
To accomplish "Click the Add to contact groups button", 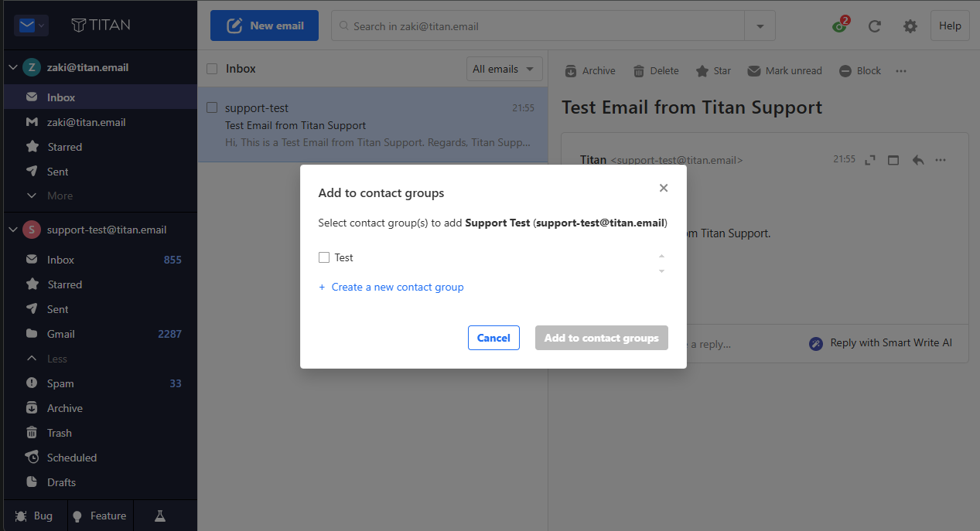I will pos(602,338).
